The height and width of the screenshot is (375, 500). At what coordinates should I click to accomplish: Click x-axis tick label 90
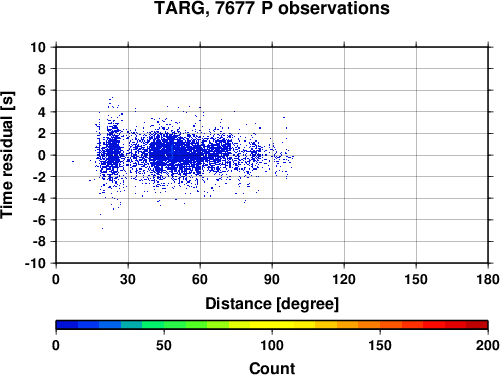[272, 279]
